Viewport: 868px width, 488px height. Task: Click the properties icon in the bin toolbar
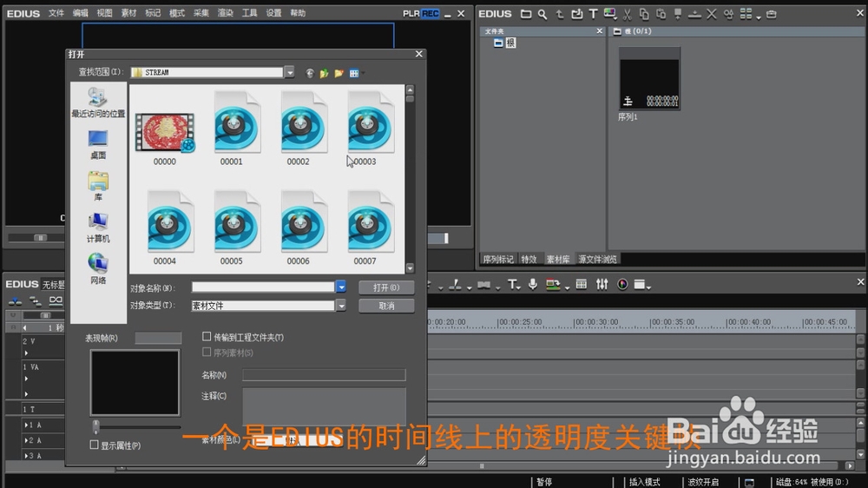[x=728, y=14]
